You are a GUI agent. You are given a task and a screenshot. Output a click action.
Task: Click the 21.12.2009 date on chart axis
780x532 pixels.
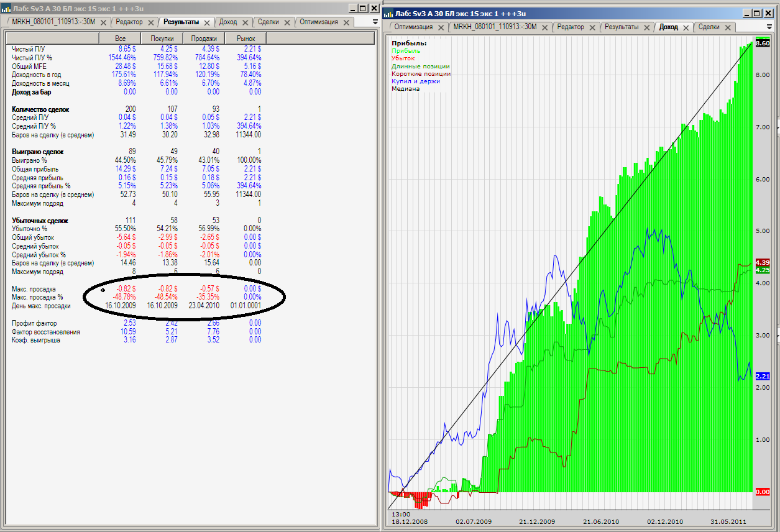[x=536, y=521]
